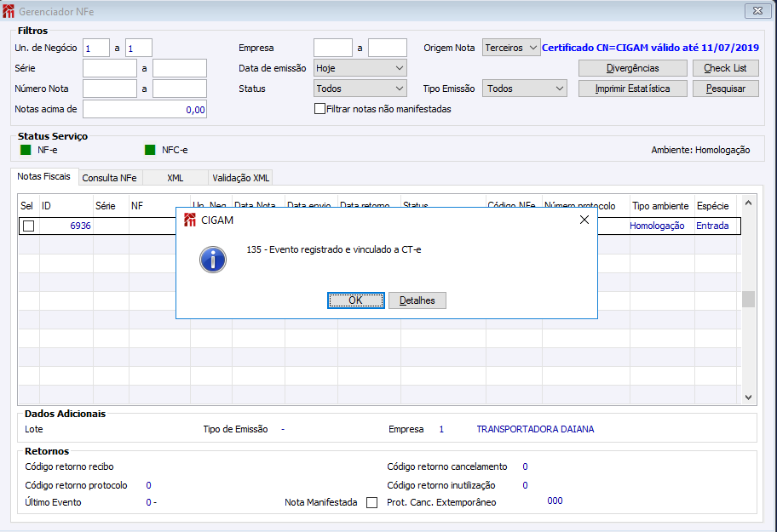This screenshot has height=532, width=777.
Task: Click the grid scrollbar down arrow
Action: (748, 398)
